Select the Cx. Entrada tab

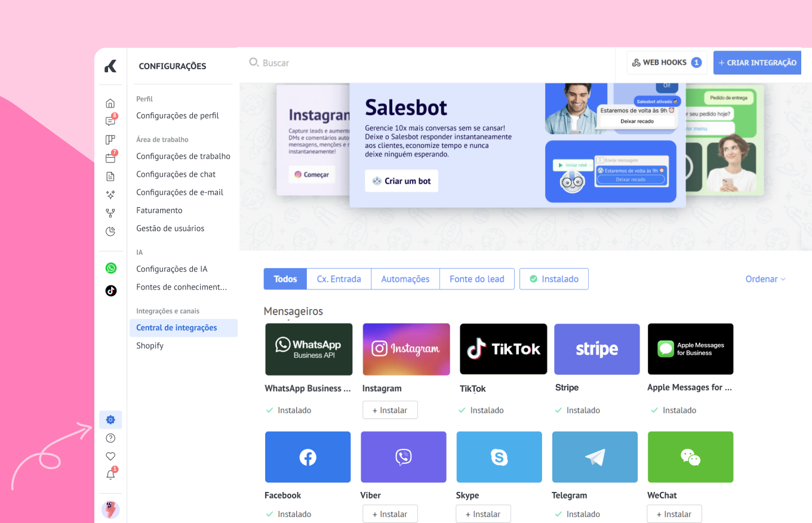(339, 279)
